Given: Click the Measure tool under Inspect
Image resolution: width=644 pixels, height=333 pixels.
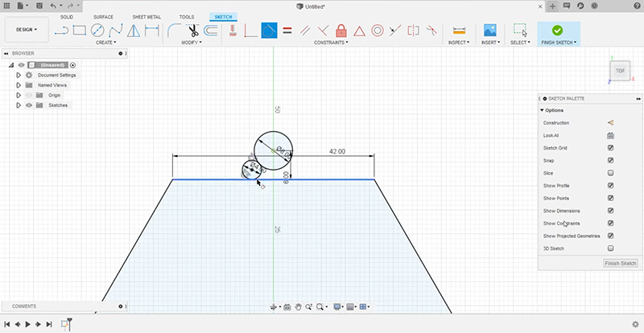Looking at the screenshot, I should tap(460, 31).
